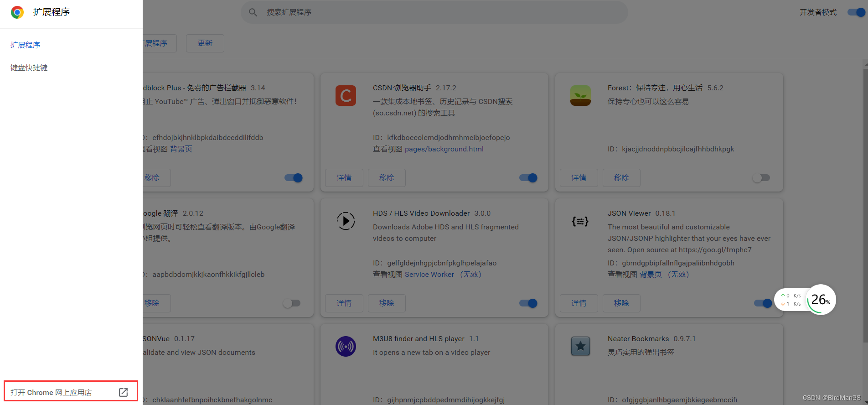868x405 pixels.
Task: Click the M3U8 finder purple broadcast icon
Action: click(346, 347)
